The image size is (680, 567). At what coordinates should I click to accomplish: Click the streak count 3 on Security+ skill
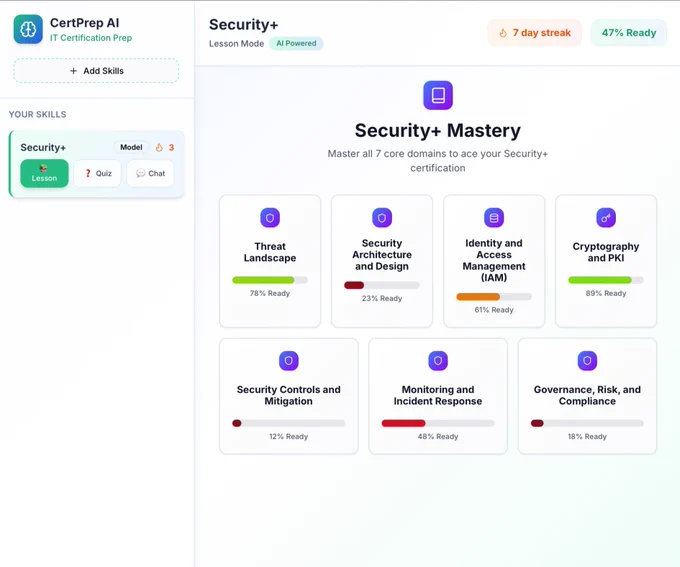coord(171,147)
